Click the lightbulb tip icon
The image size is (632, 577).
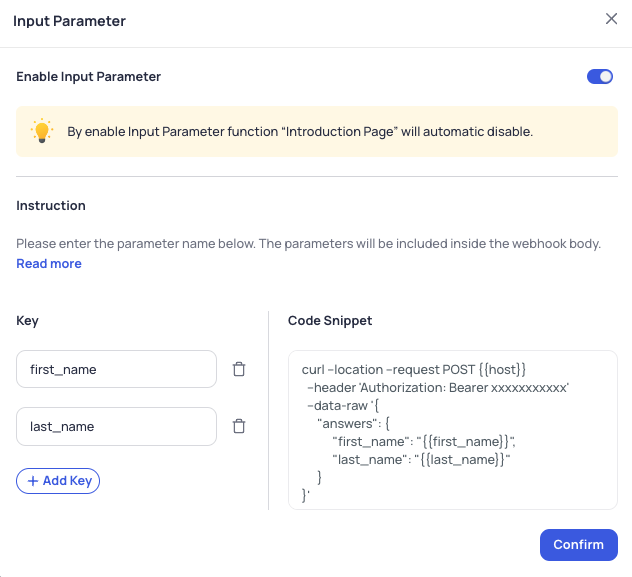pos(42,131)
